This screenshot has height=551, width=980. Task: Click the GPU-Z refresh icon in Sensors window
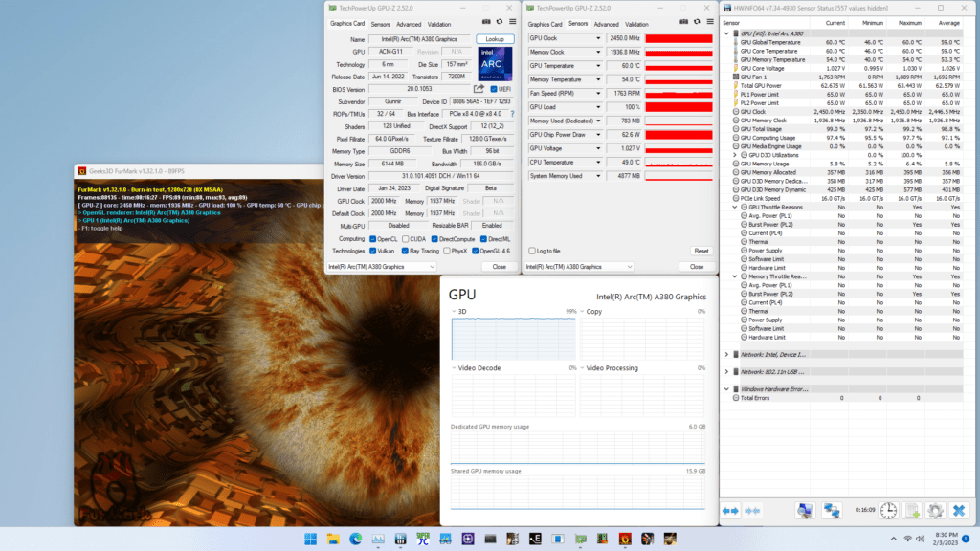tap(697, 21)
